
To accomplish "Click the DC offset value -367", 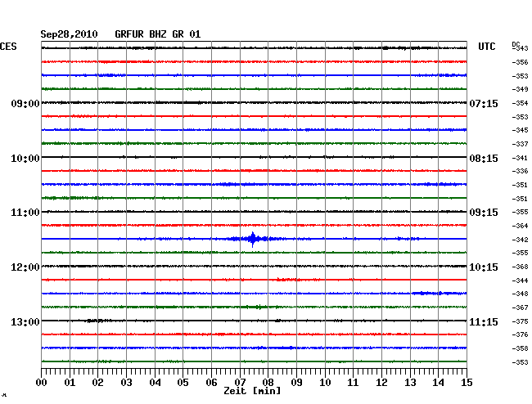I will [520, 307].
